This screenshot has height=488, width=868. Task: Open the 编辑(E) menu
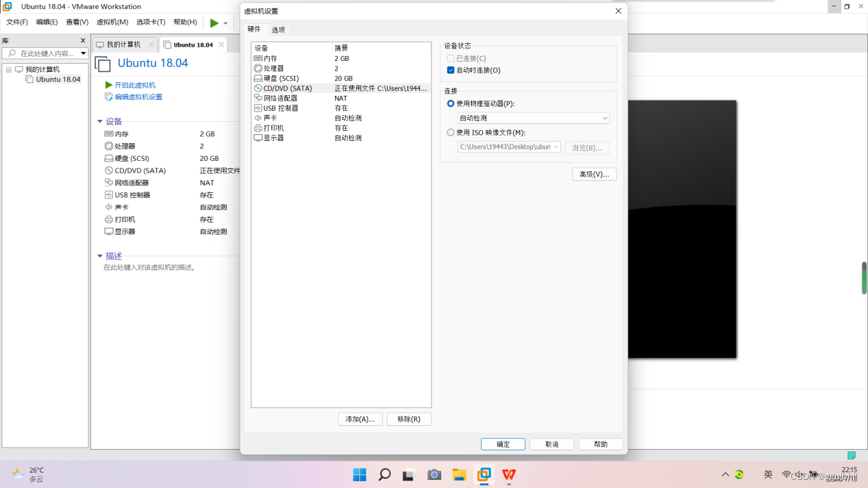pyautogui.click(x=47, y=23)
